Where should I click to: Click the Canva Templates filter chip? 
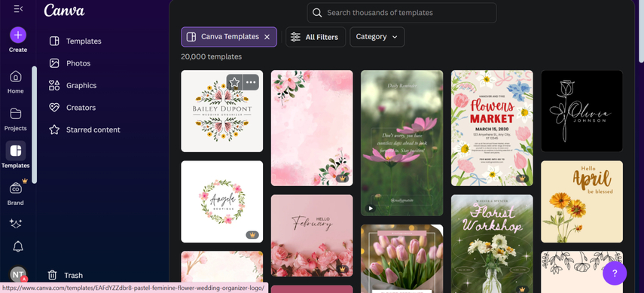click(x=229, y=37)
